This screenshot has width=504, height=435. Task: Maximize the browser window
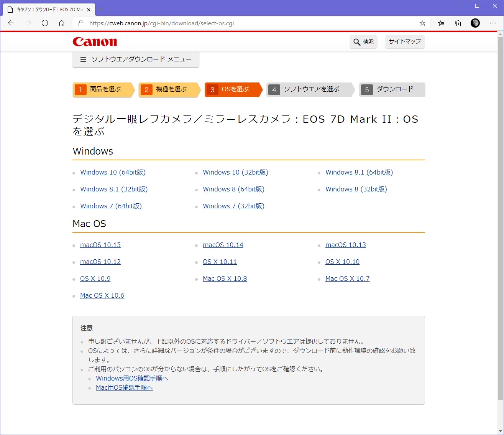point(477,6)
